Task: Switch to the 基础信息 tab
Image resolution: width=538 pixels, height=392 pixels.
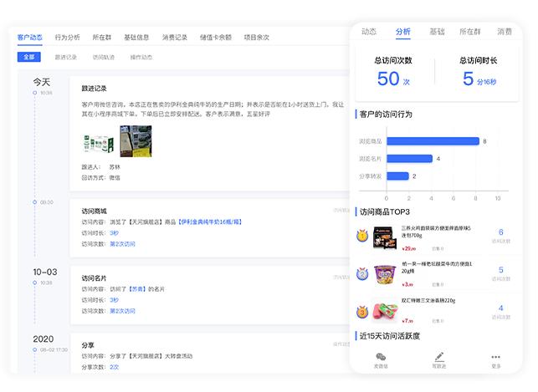Action: [x=136, y=38]
